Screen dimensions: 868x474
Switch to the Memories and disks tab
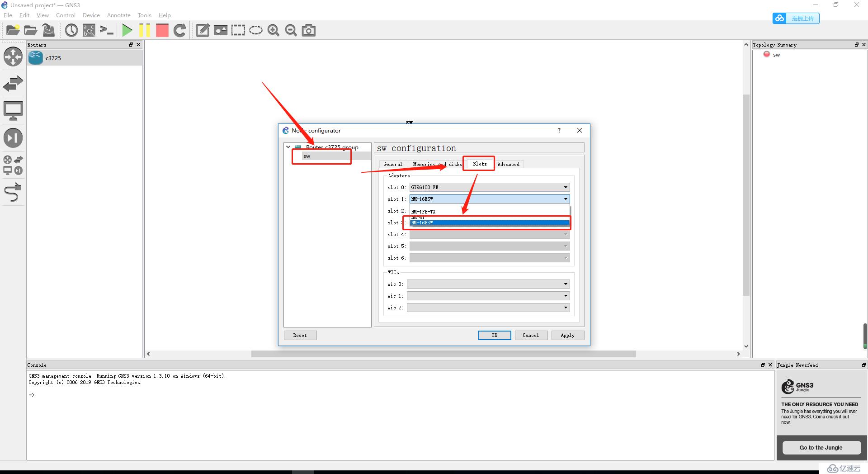(x=437, y=164)
